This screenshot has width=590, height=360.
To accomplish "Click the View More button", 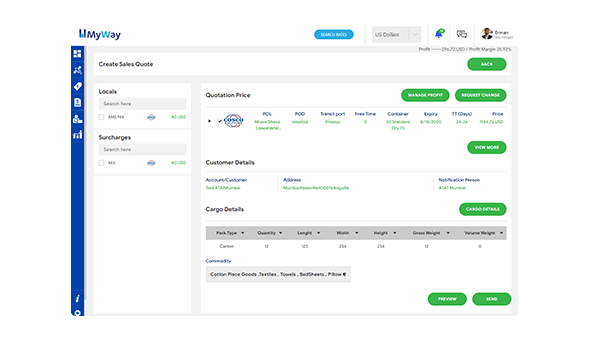I will [x=487, y=147].
